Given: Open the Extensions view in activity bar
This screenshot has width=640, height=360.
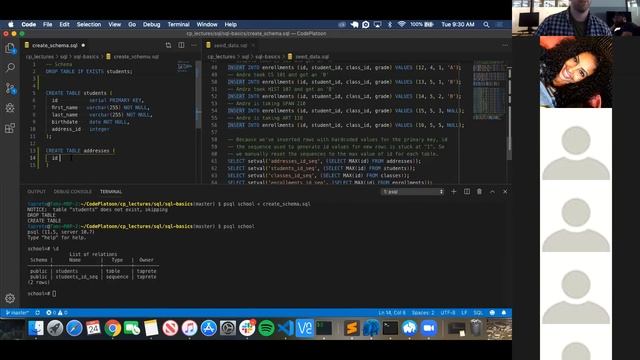Looking at the screenshot, I should click(x=10, y=128).
